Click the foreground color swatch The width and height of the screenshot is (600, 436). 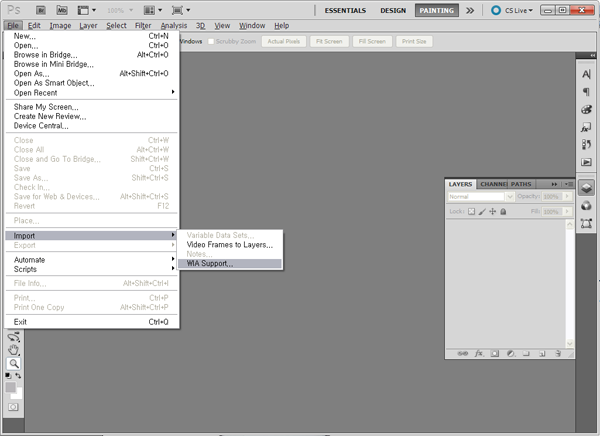10,387
